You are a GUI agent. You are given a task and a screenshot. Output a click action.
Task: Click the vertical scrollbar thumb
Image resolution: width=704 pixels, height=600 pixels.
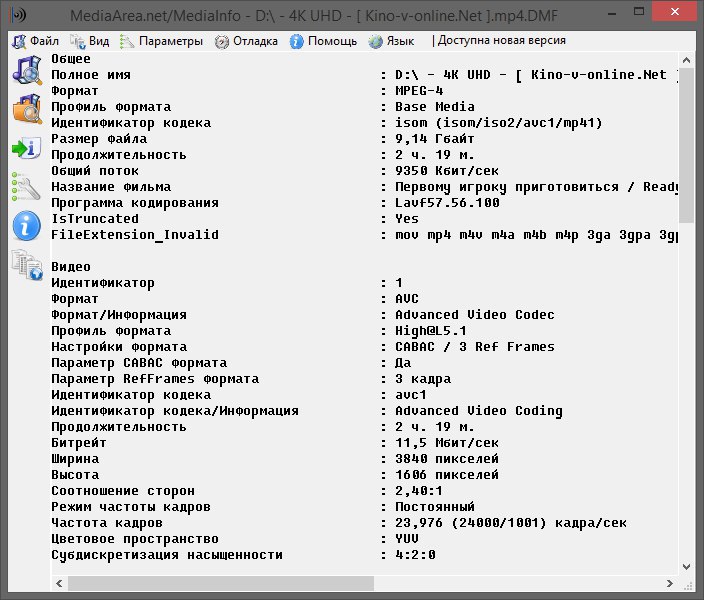(x=686, y=146)
